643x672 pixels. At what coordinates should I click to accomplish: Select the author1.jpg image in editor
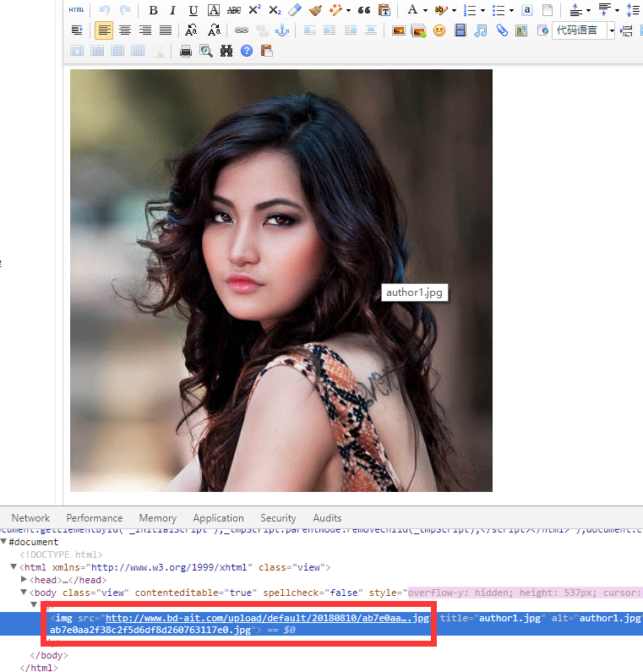tap(281, 281)
